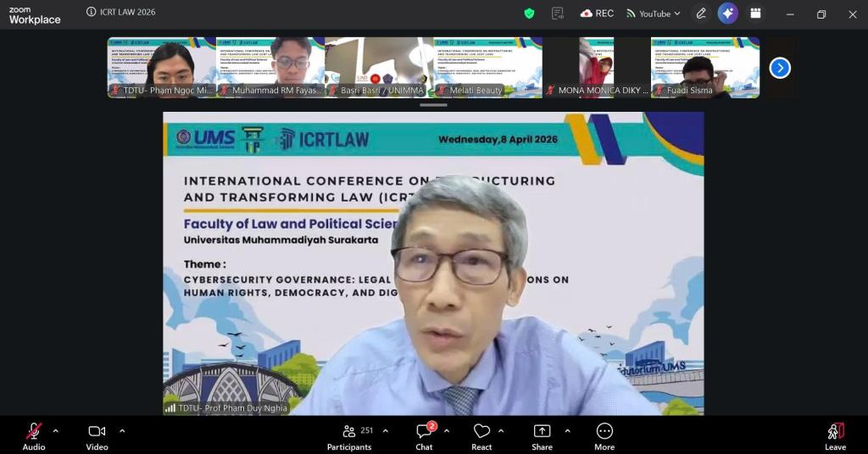Click the annotate pen icon
Image resolution: width=868 pixels, height=454 pixels.
pyautogui.click(x=701, y=14)
